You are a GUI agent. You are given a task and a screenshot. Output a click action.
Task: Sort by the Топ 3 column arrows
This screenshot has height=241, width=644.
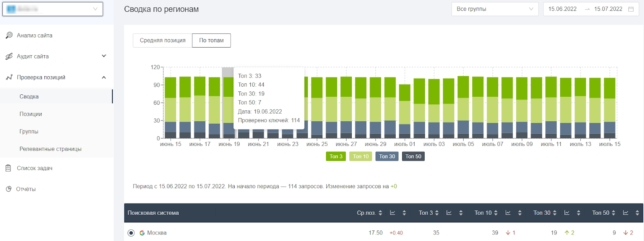pos(437,213)
